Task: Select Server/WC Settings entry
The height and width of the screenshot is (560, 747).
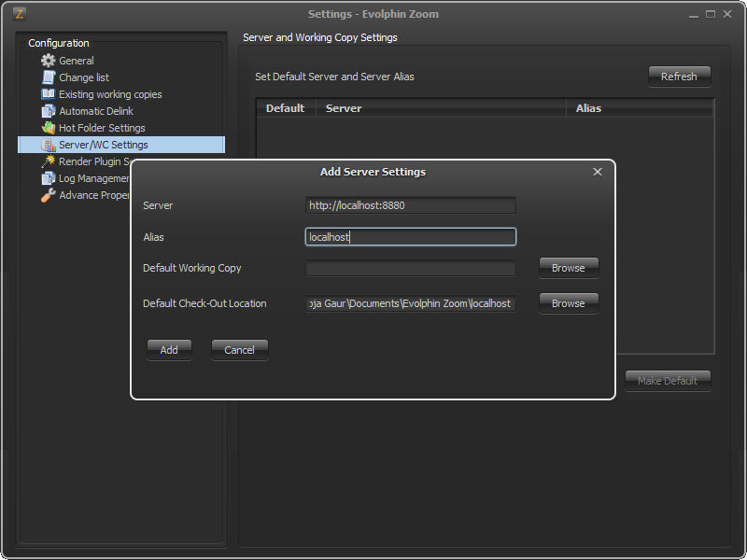Action: tap(121, 145)
